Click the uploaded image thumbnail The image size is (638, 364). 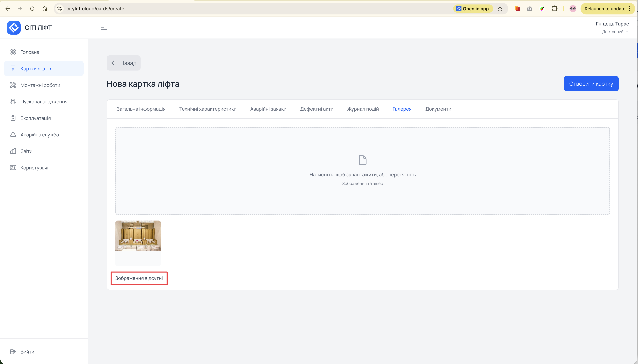tap(138, 236)
